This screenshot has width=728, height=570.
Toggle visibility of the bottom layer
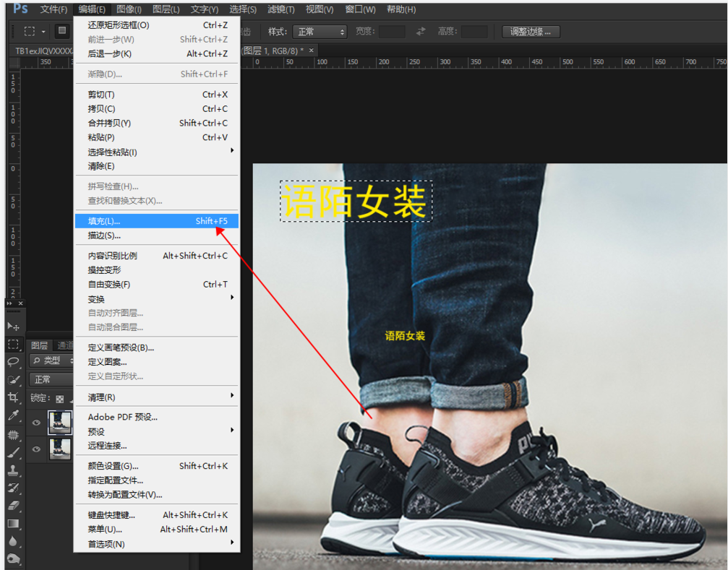(36, 449)
